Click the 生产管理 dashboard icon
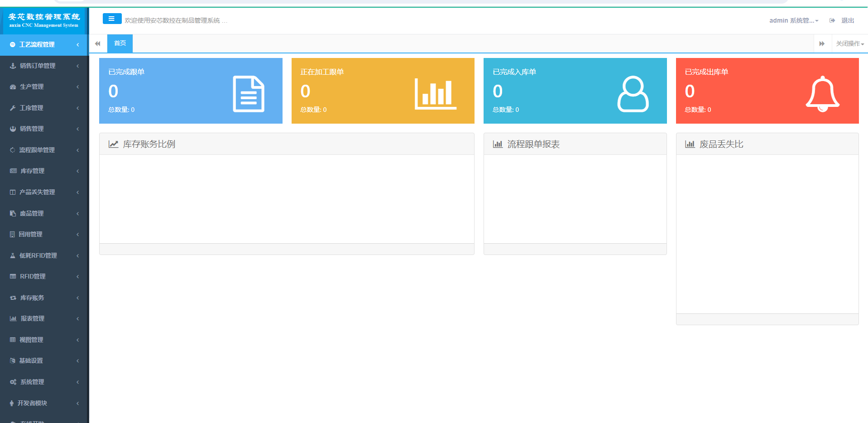Viewport: 868px width, 423px height. [13, 87]
